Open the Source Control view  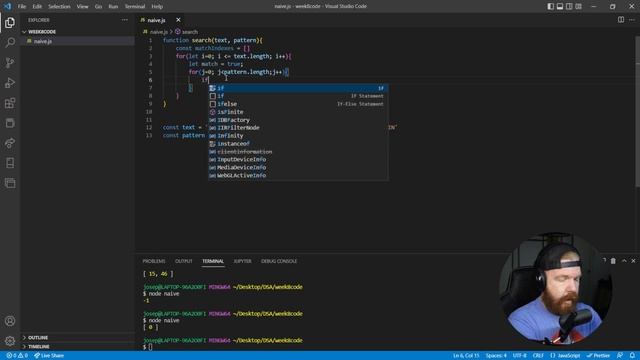(x=10, y=62)
